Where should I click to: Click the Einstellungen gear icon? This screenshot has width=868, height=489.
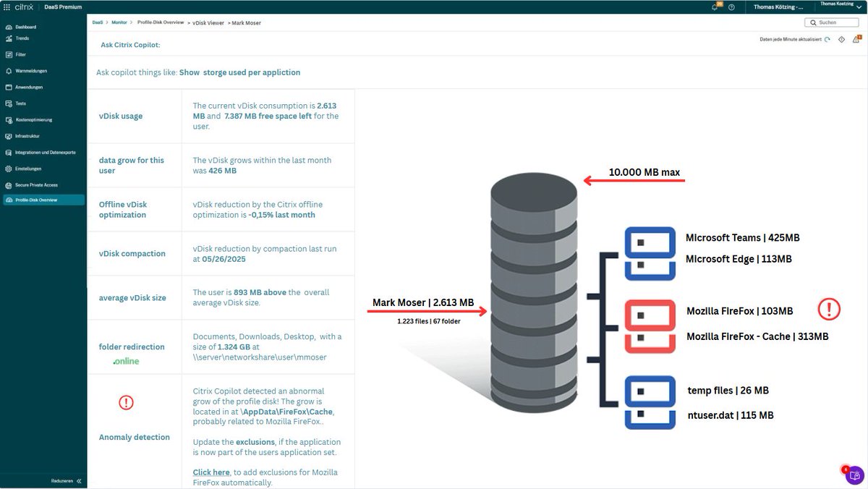point(9,169)
